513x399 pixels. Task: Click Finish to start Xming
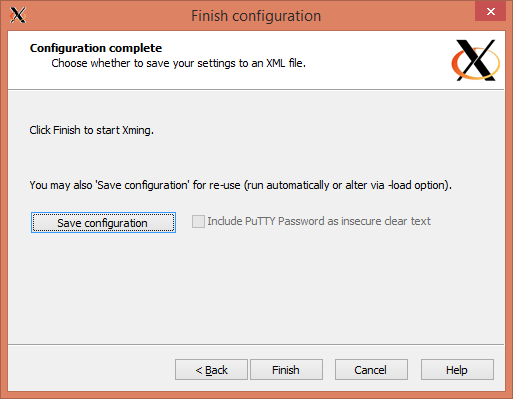[286, 370]
